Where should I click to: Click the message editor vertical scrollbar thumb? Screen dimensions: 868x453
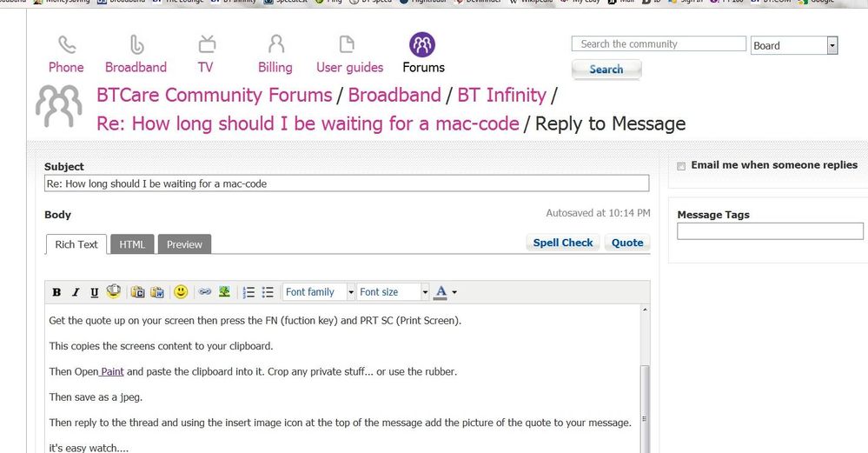point(645,410)
